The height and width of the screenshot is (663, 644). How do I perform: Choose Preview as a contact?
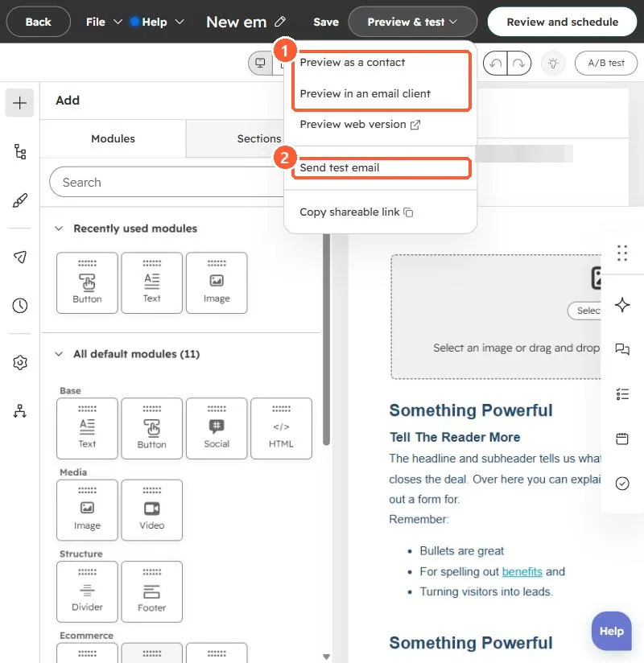[352, 62]
